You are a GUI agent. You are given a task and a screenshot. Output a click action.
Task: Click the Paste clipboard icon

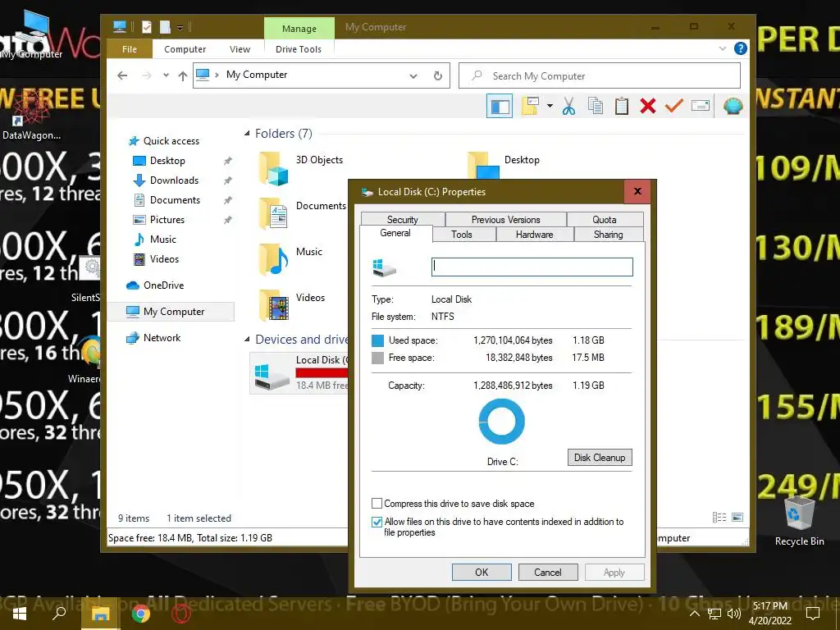pos(622,106)
